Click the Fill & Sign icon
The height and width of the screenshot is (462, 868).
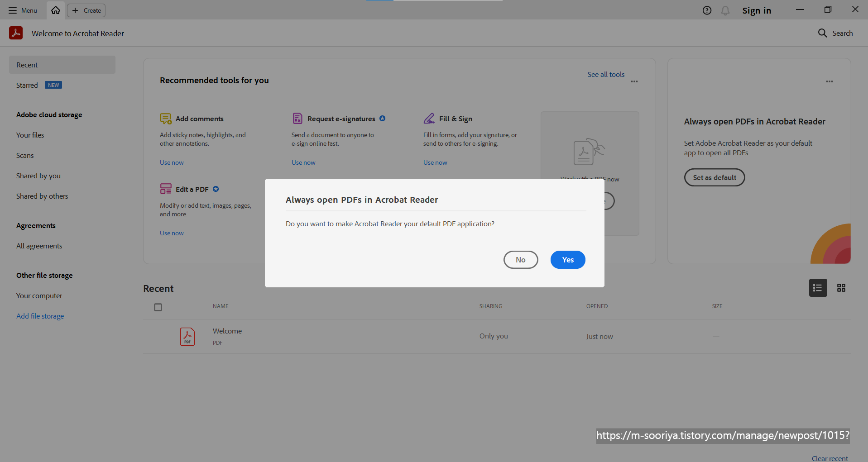[429, 119]
